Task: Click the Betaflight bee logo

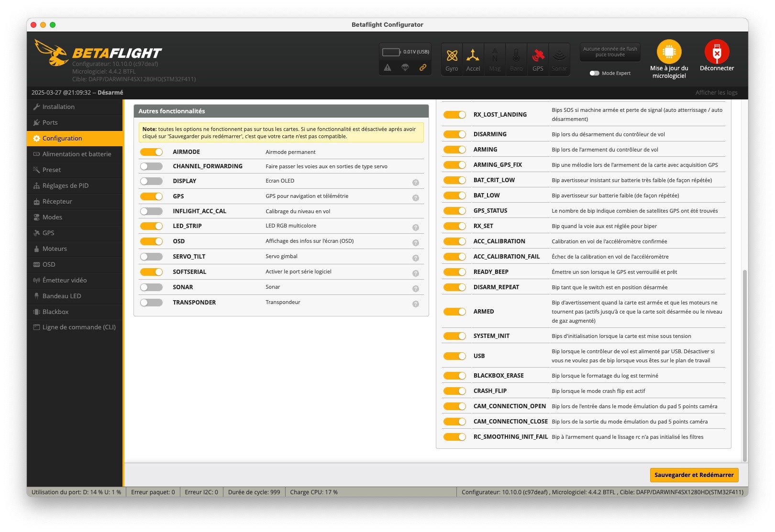Action: click(x=52, y=53)
